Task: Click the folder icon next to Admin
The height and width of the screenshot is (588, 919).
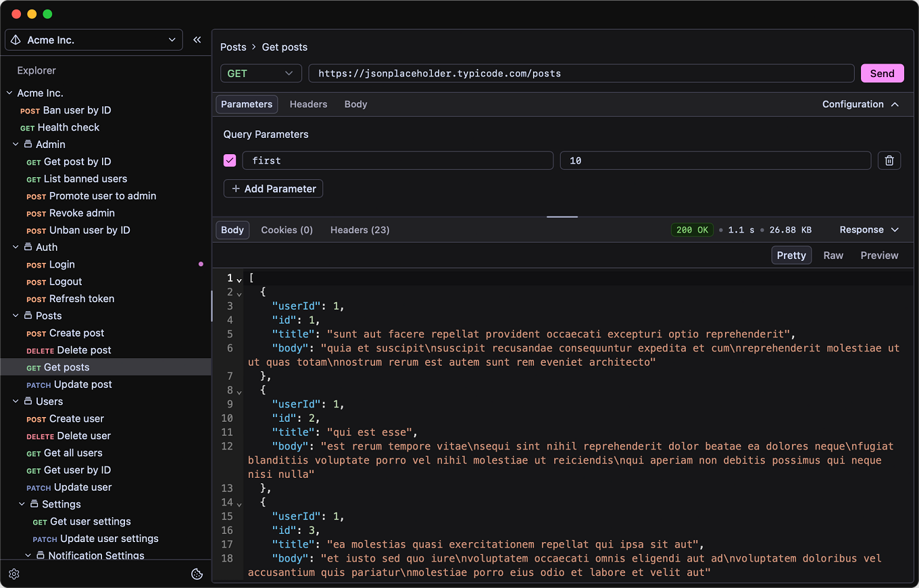Action: [28, 145]
